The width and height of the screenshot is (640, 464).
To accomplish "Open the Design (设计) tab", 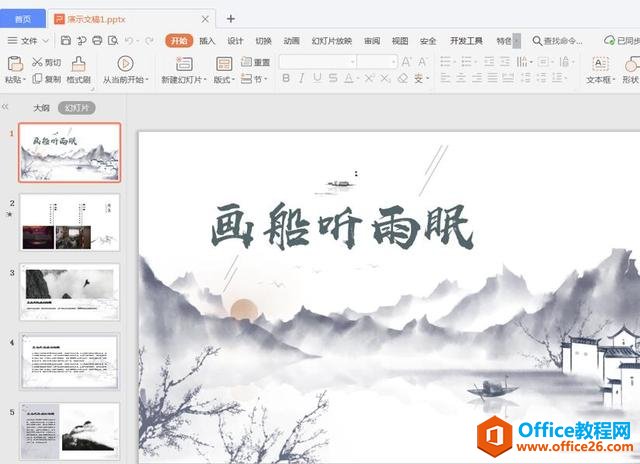I will (x=235, y=41).
